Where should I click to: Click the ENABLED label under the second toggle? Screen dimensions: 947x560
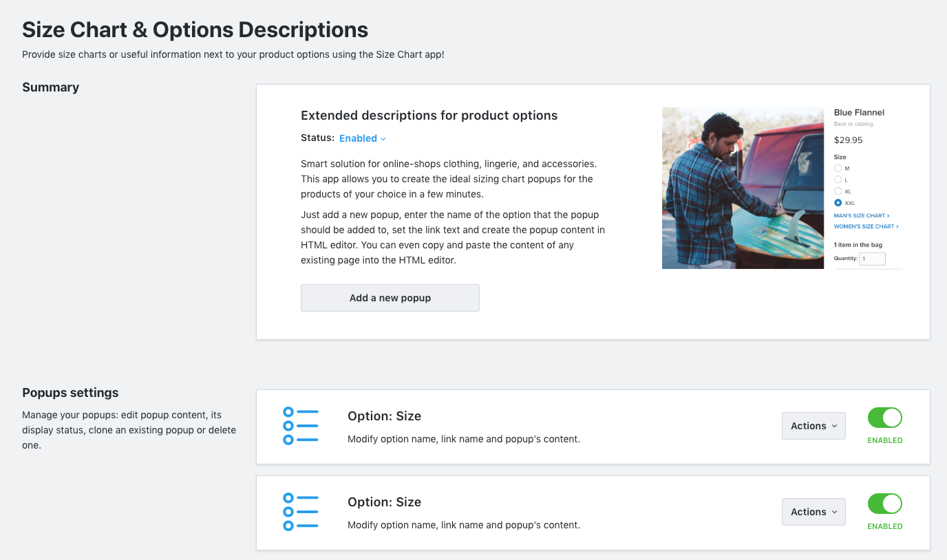(x=885, y=526)
